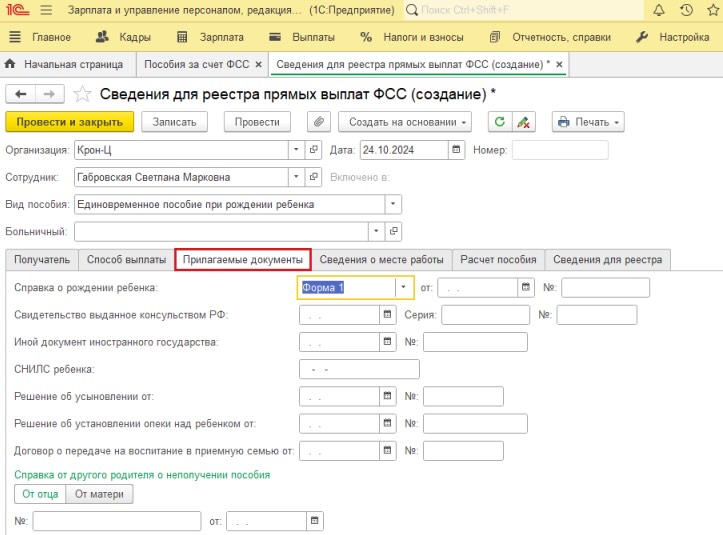Expand the Организация dropdown
Screen dimensions: 723x535
click(296, 149)
